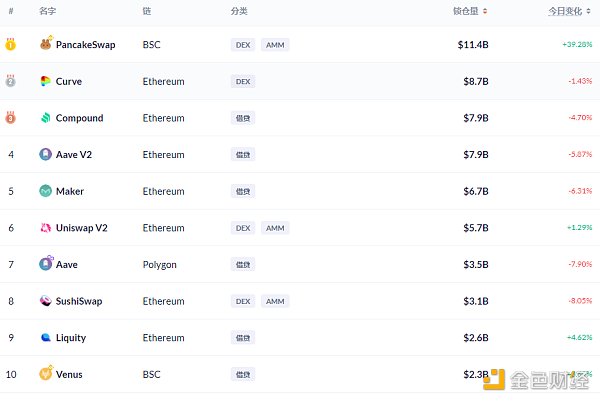Click the Uniswap V2 unicorn icon

[46, 228]
